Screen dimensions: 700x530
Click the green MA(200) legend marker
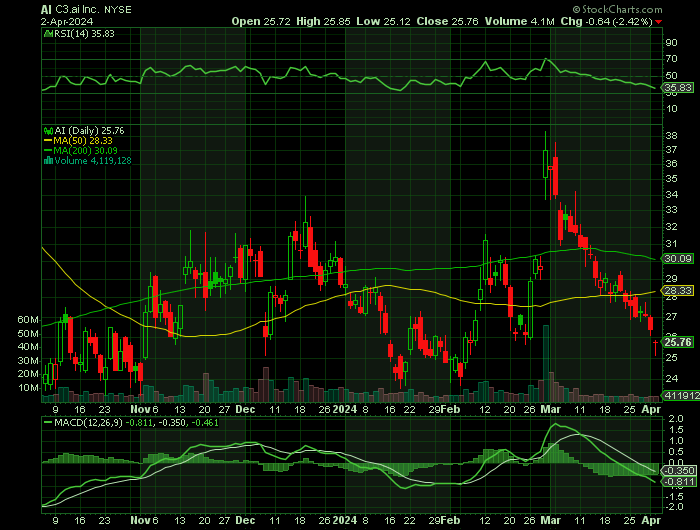[48, 151]
